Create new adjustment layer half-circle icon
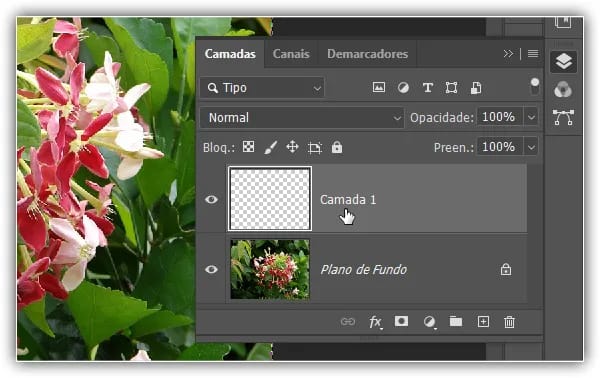Viewport: 600px width, 378px height. tap(429, 322)
